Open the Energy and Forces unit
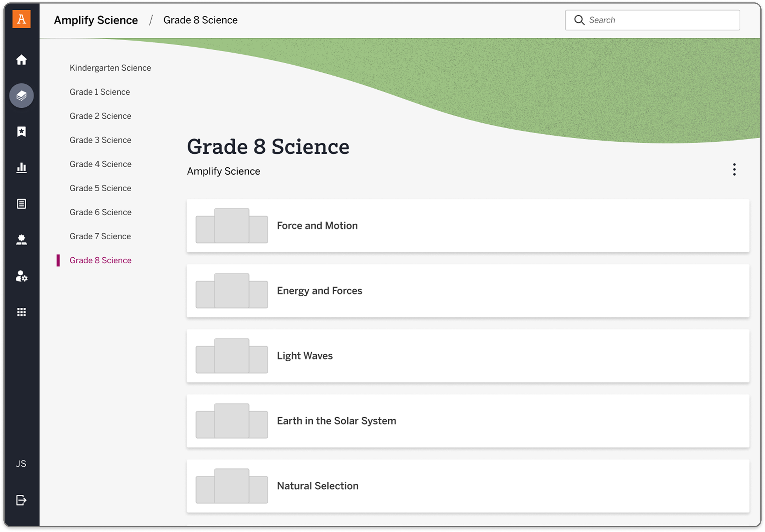This screenshot has width=765, height=532. tap(468, 291)
